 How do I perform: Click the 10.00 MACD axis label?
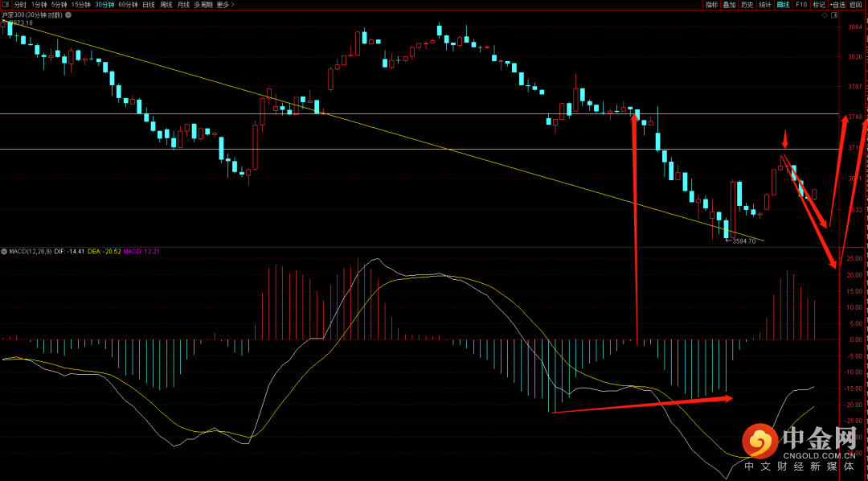click(x=854, y=307)
